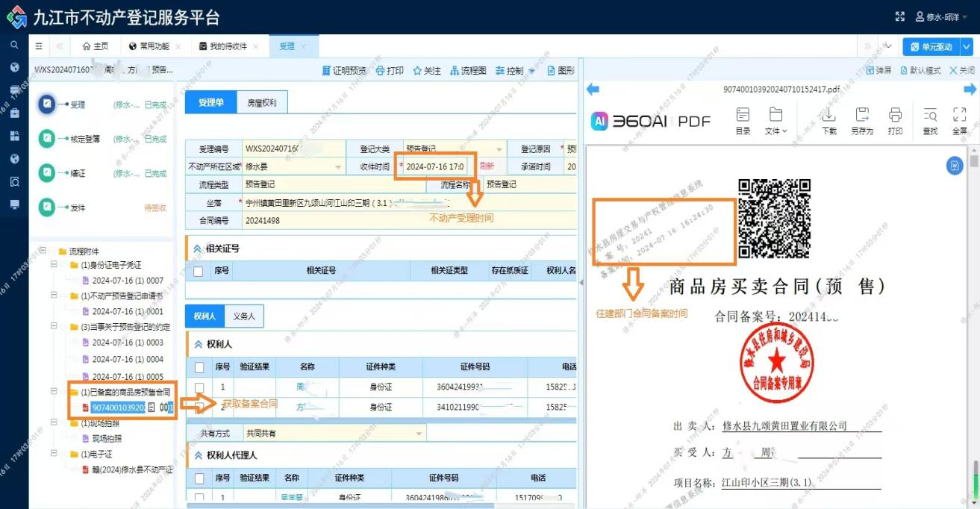Click the fullscreen icon in the top header
This screenshot has height=509, width=980.
click(899, 16)
